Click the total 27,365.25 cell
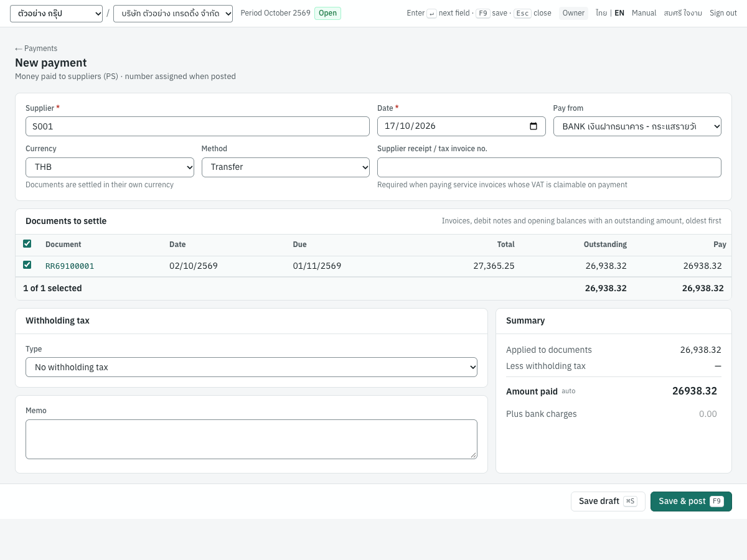Image resolution: width=747 pixels, height=560 pixels. (x=494, y=266)
